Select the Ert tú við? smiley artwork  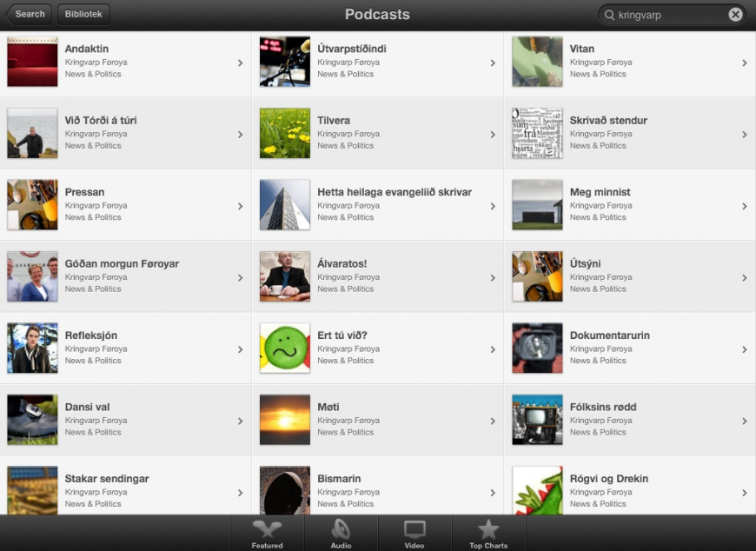285,348
